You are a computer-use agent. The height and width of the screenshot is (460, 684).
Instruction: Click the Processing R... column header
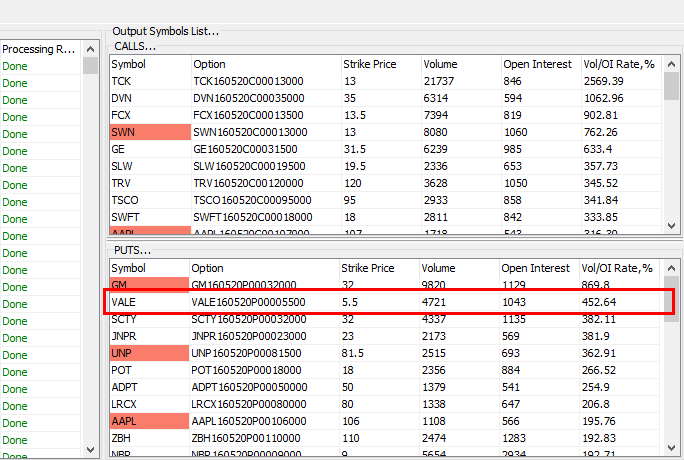coord(41,49)
